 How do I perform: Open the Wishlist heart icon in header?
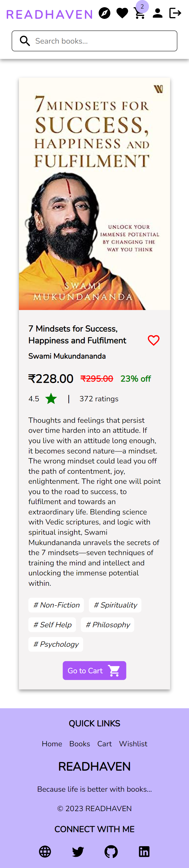(122, 13)
